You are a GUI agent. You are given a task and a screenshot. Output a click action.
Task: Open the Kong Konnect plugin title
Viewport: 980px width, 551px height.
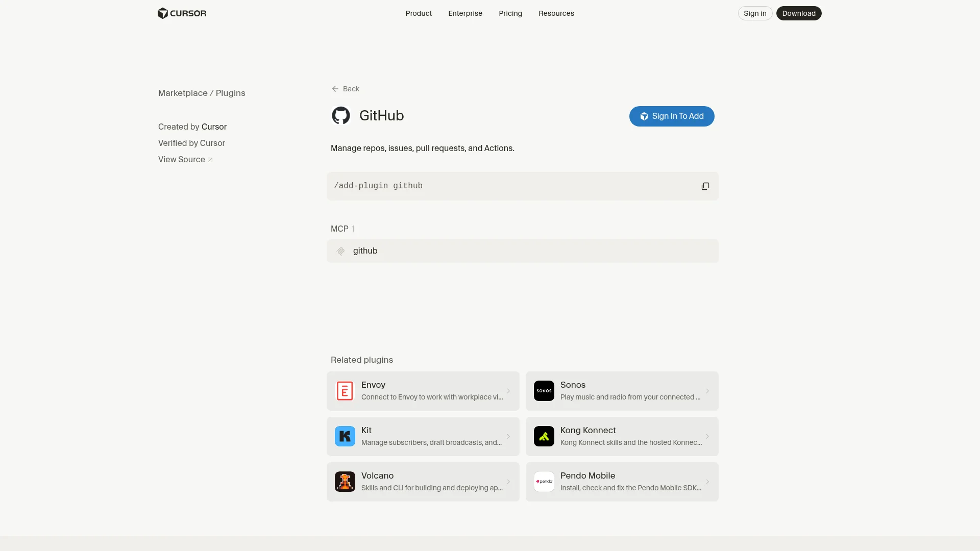[x=588, y=430]
